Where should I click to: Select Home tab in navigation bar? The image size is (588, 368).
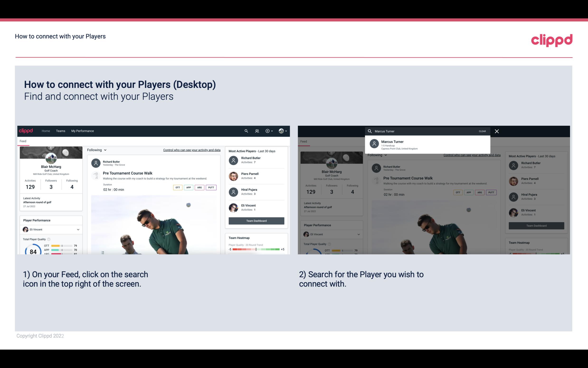pyautogui.click(x=45, y=131)
